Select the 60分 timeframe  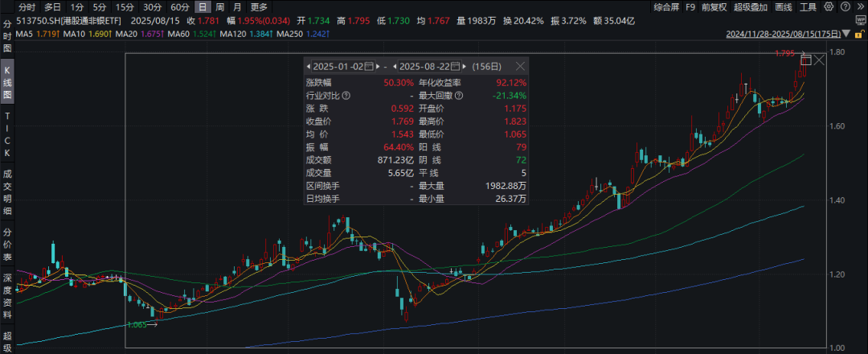(x=180, y=7)
